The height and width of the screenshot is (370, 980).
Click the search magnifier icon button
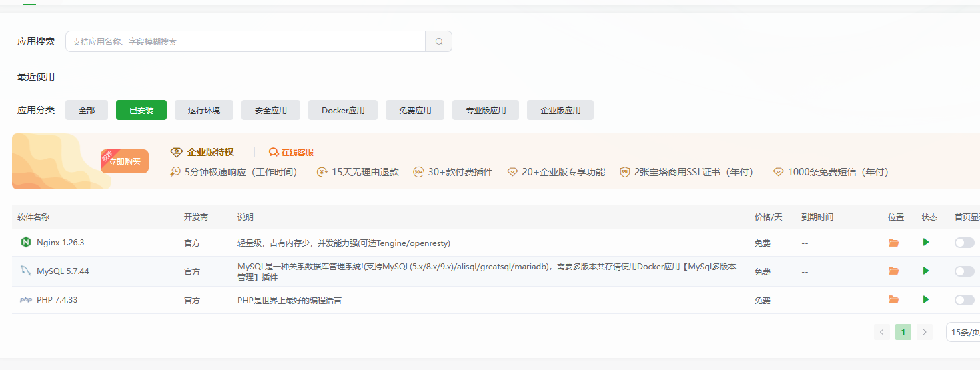click(439, 41)
